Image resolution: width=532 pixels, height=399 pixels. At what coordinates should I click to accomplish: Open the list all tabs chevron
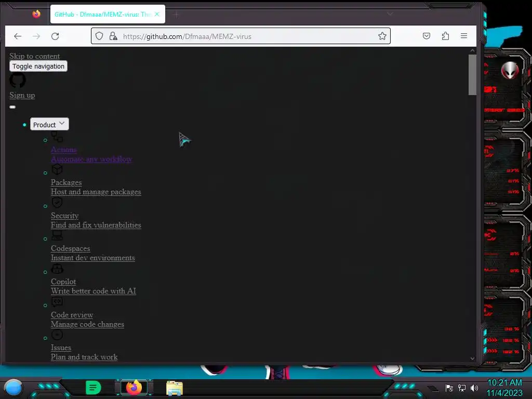coord(390,14)
